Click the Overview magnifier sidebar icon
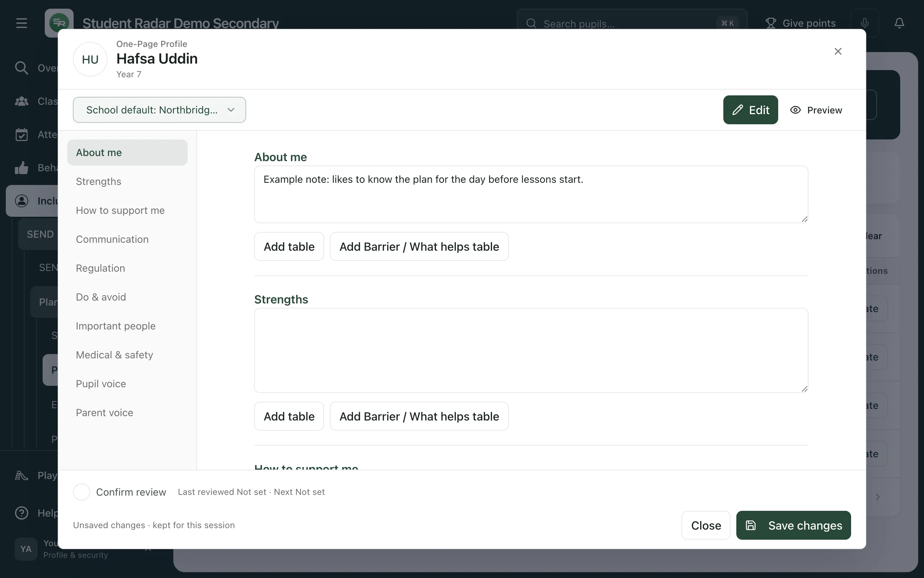 (x=21, y=68)
